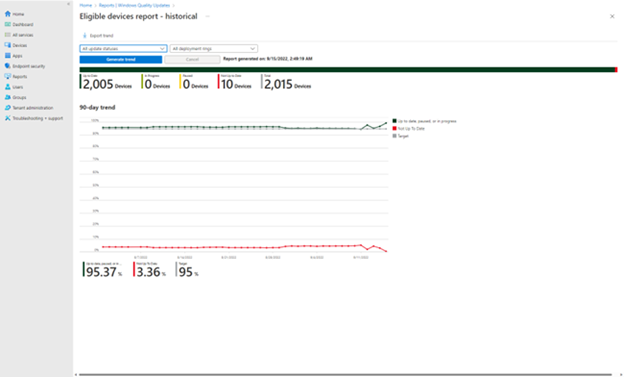Select Dashboard menu label
Image resolution: width=624 pixels, height=377 pixels.
tap(23, 24)
